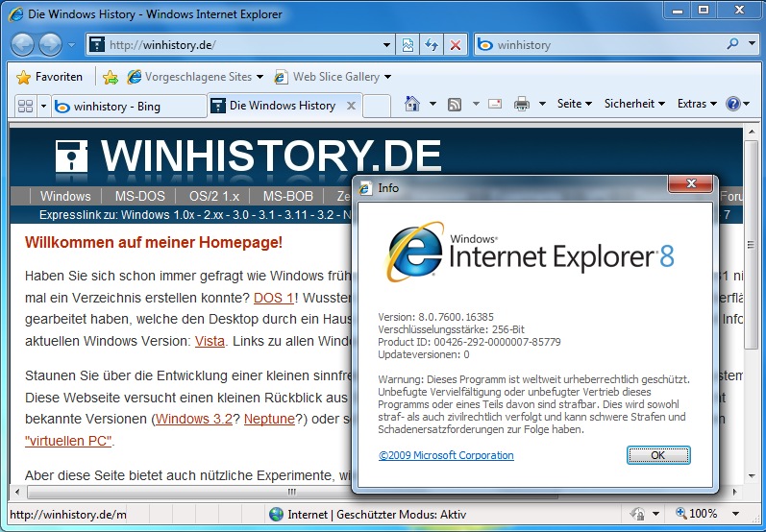Open the Favoriten star button

[x=49, y=77]
